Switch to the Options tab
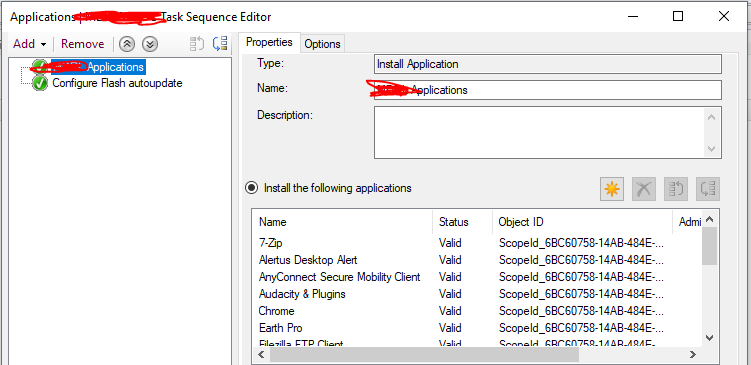 [x=322, y=44]
